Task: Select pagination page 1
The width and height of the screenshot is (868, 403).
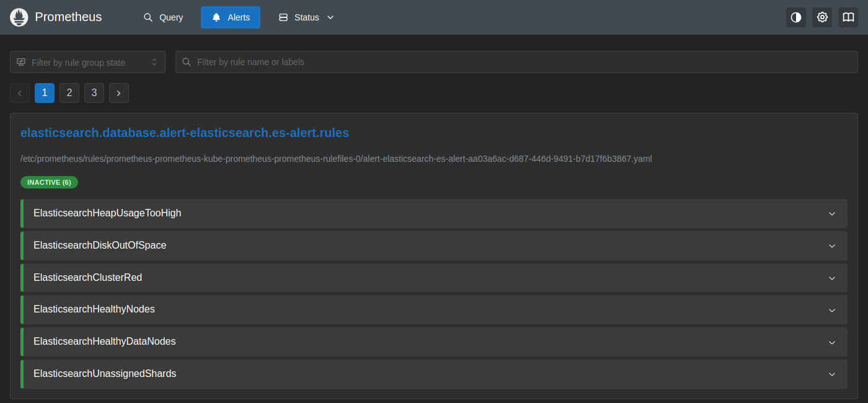Action: 45,93
